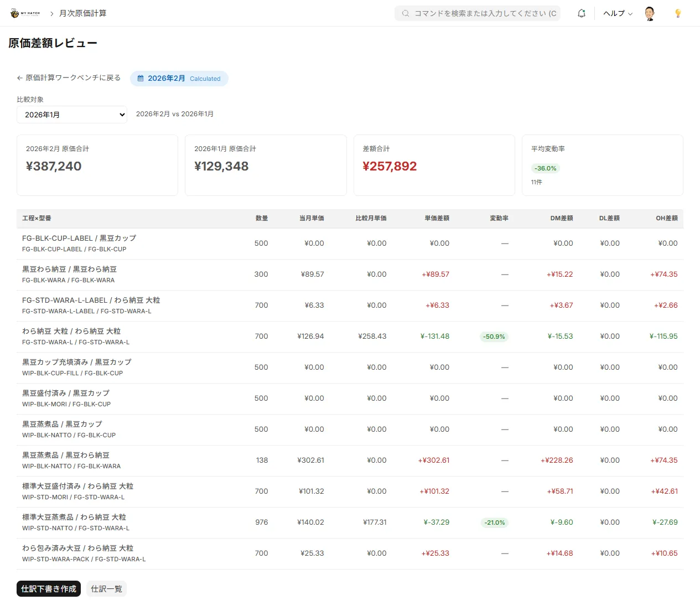Viewport: 700px width, 605px height.
Task: Click the My Natch logo icon
Action: [15, 13]
